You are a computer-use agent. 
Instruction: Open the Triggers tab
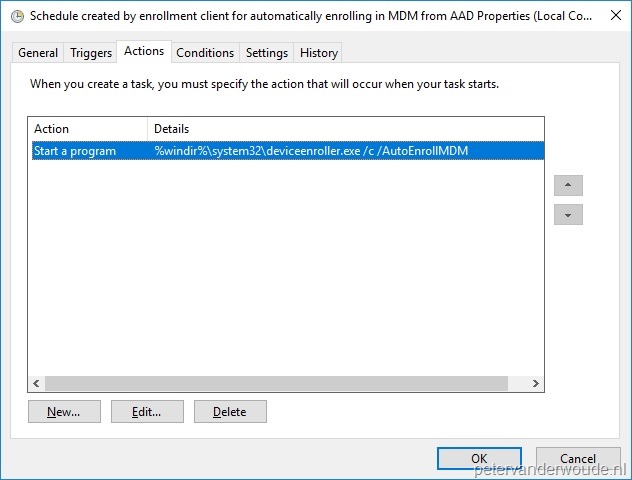(x=91, y=53)
